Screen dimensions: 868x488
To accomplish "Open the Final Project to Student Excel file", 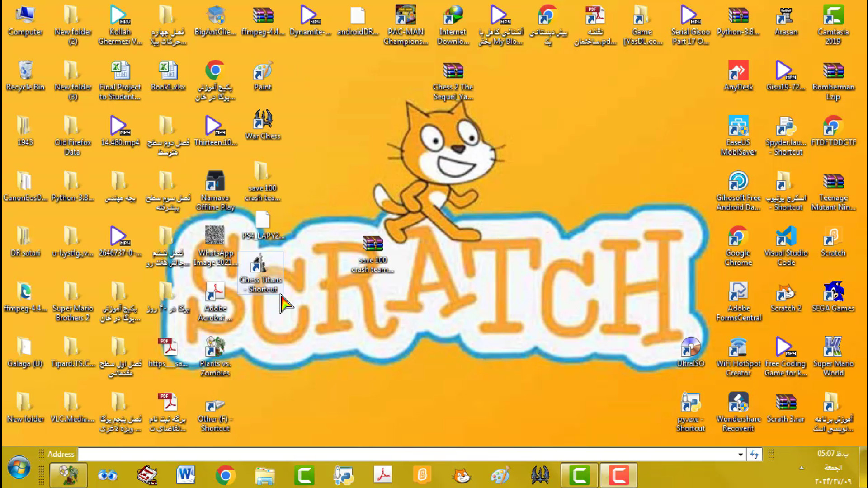I will tap(120, 81).
